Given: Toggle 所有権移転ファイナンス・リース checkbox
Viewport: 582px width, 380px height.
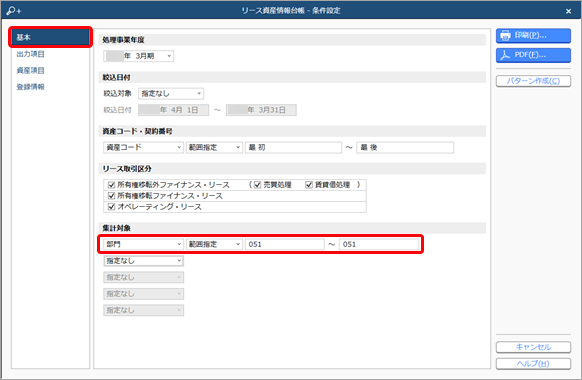Looking at the screenshot, I should (x=111, y=196).
